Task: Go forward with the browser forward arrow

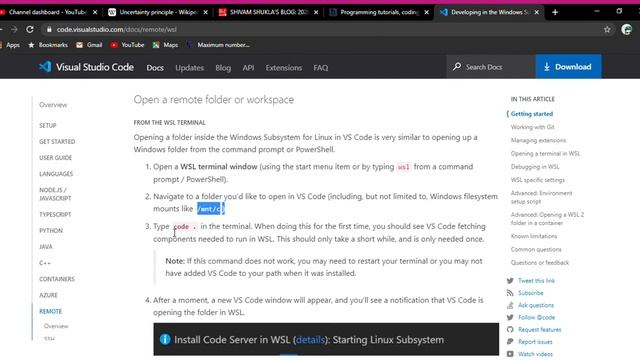Action: tap(14, 29)
